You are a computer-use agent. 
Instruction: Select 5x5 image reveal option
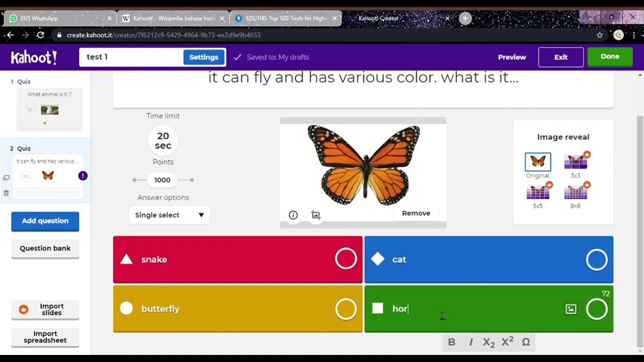(x=538, y=196)
